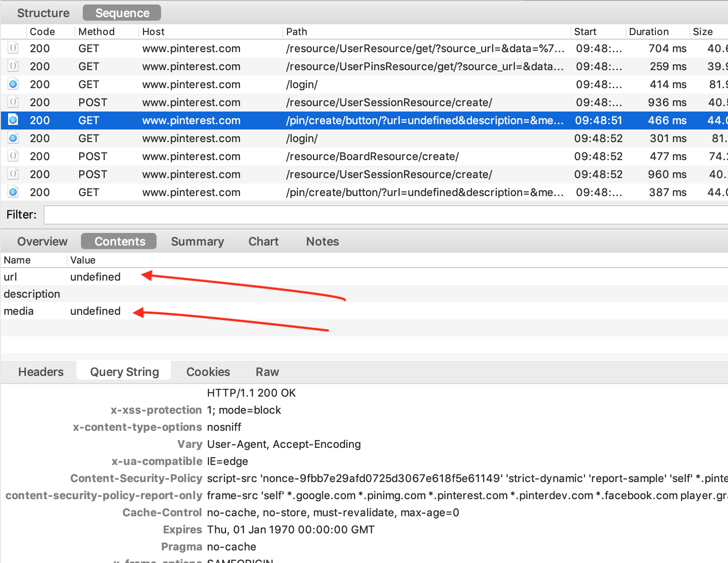
Task: Click the x-ua-compatible header name
Action: tap(157, 461)
